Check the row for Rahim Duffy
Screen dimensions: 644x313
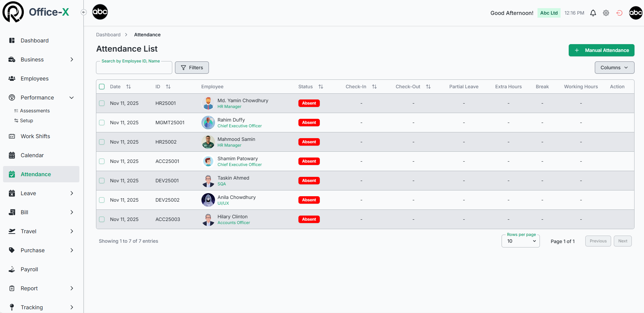click(x=102, y=123)
